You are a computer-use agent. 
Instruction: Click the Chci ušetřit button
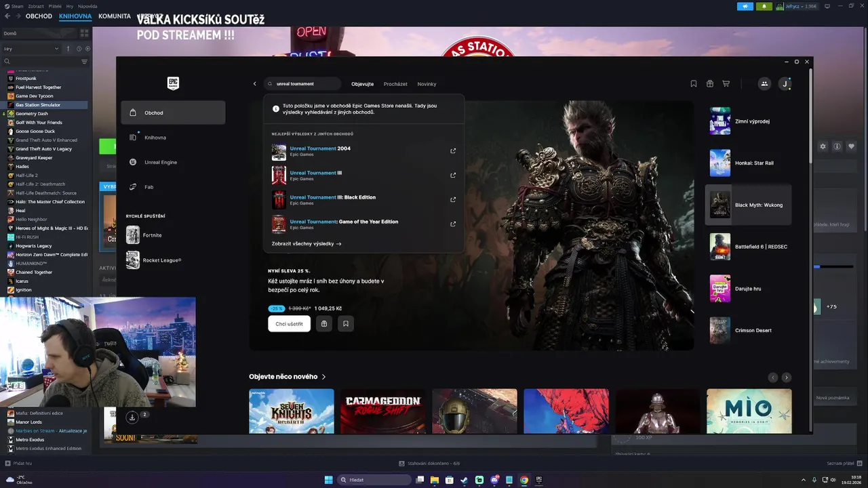(289, 324)
